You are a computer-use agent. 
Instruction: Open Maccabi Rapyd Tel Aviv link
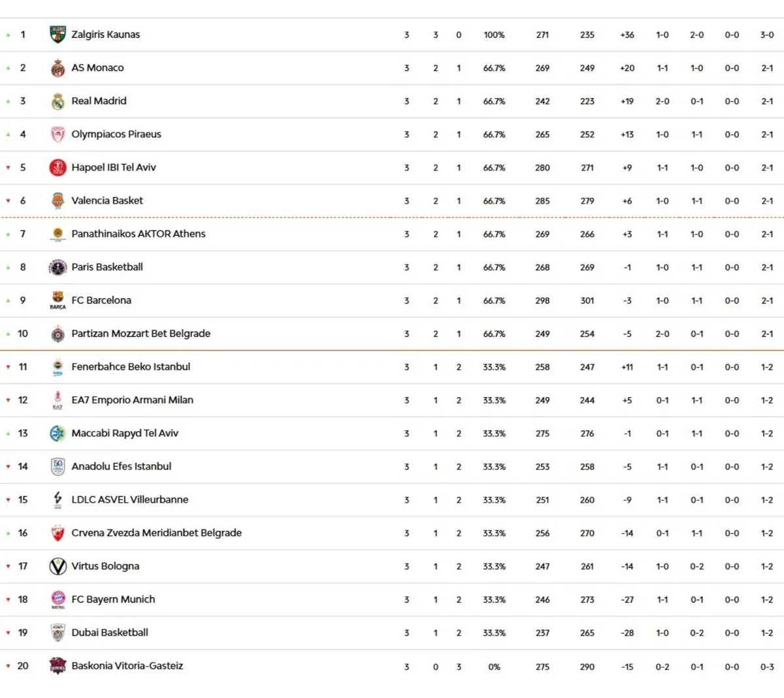point(125,434)
